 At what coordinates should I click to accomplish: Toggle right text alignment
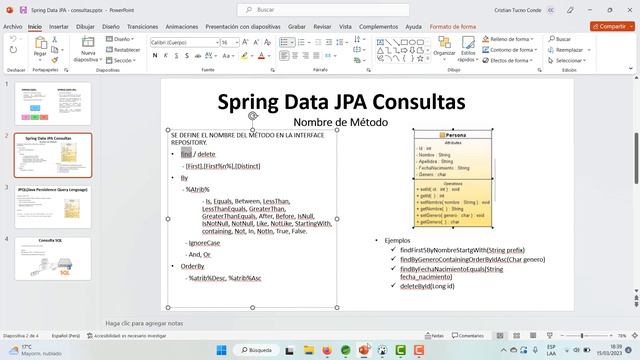[305, 56]
